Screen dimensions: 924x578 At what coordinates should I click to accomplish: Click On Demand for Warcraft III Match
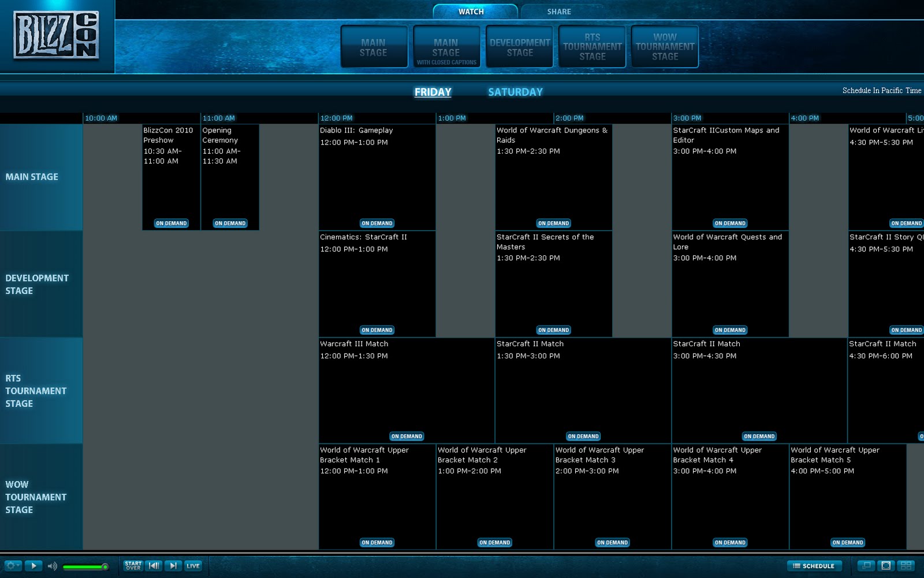[407, 436]
